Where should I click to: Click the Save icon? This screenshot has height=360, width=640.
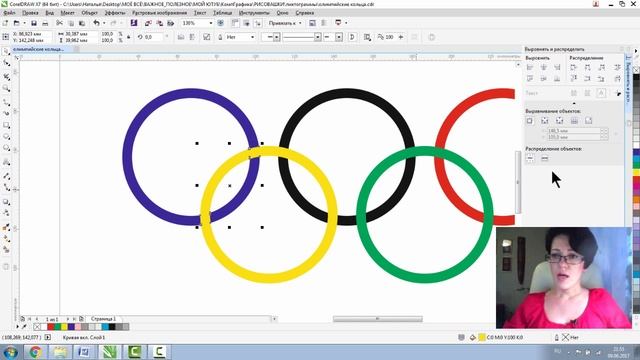click(34, 23)
